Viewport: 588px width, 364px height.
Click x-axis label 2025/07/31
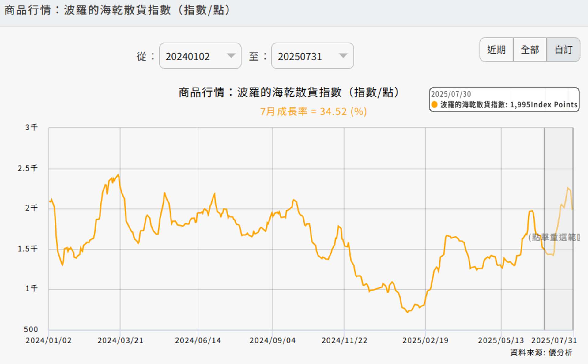tap(554, 340)
